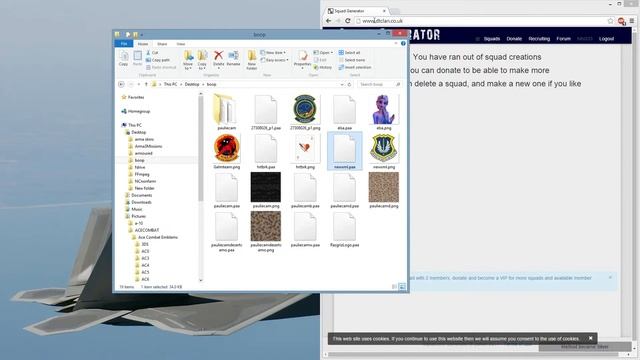Open the Recruiting nav link
Image resolution: width=640 pixels, height=360 pixels.
[x=539, y=39]
